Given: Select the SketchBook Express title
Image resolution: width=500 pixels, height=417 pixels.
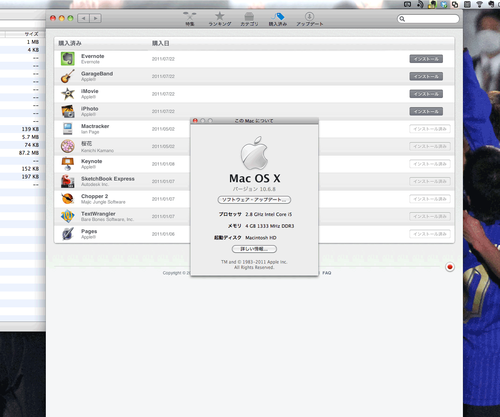Looking at the screenshot, I should pyautogui.click(x=108, y=179).
